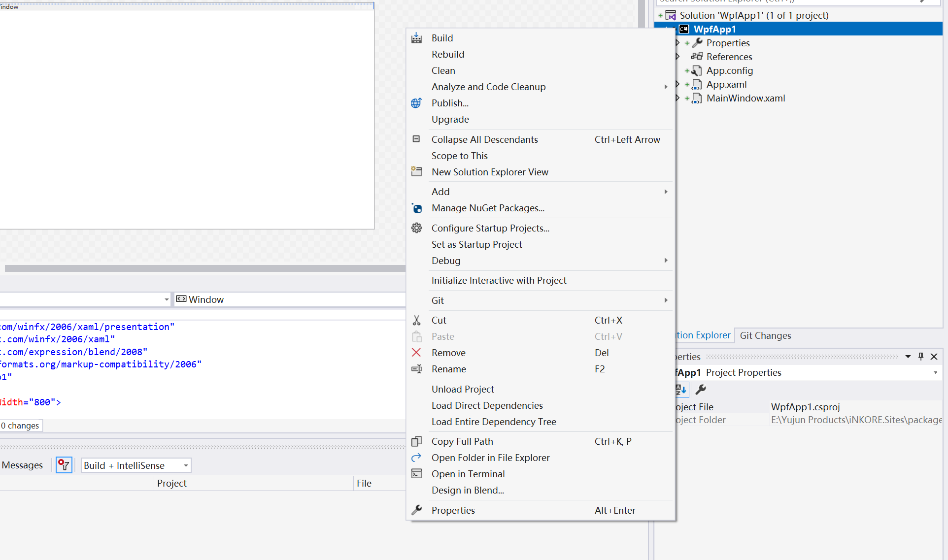Click the App.xaml file icon
Screen dimensions: 948x560
point(697,84)
